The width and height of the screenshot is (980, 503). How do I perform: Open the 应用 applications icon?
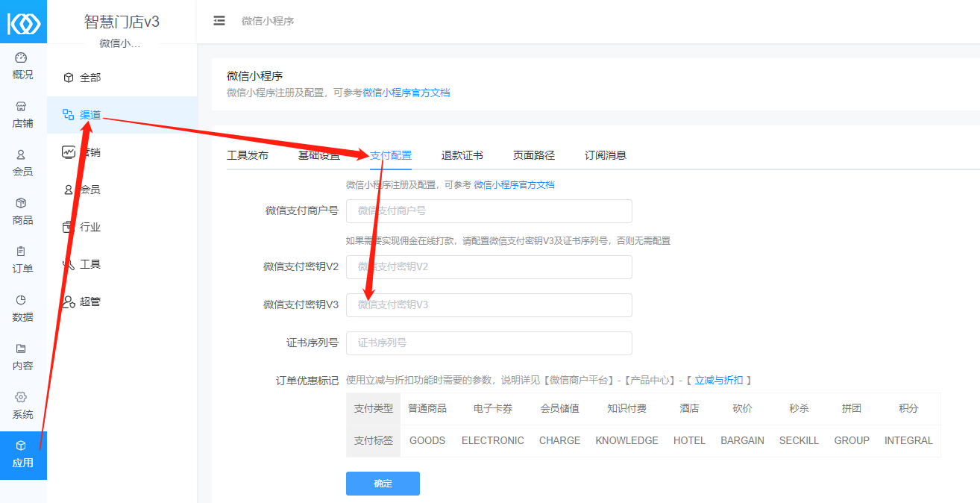pos(21,446)
